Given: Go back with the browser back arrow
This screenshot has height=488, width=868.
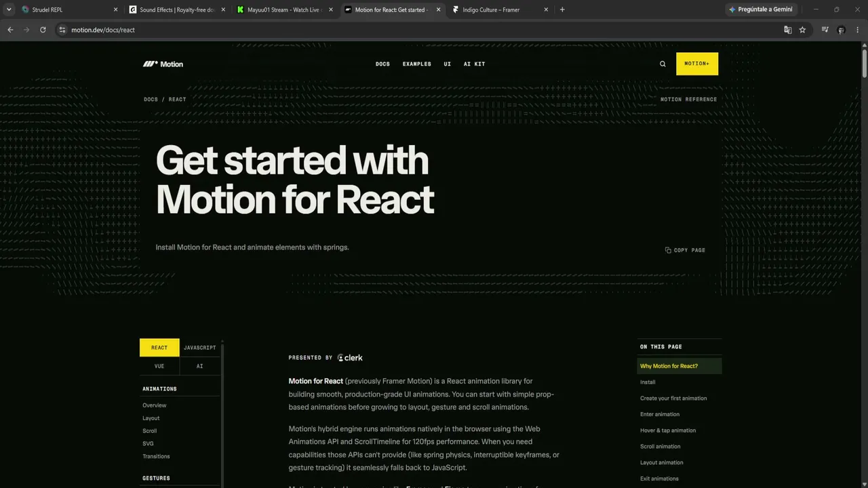Looking at the screenshot, I should 10,30.
